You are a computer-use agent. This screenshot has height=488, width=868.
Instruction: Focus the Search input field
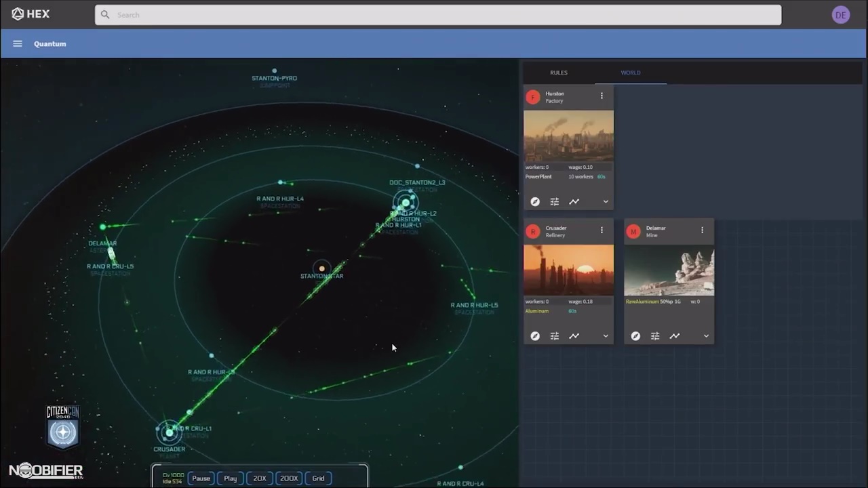[438, 15]
